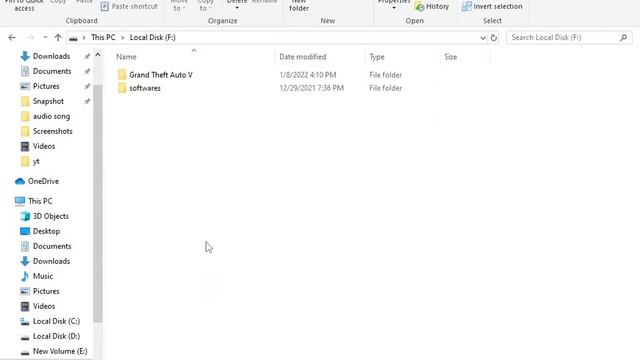This screenshot has height=360, width=640.
Task: Open Videos under This PC
Action: tap(44, 306)
